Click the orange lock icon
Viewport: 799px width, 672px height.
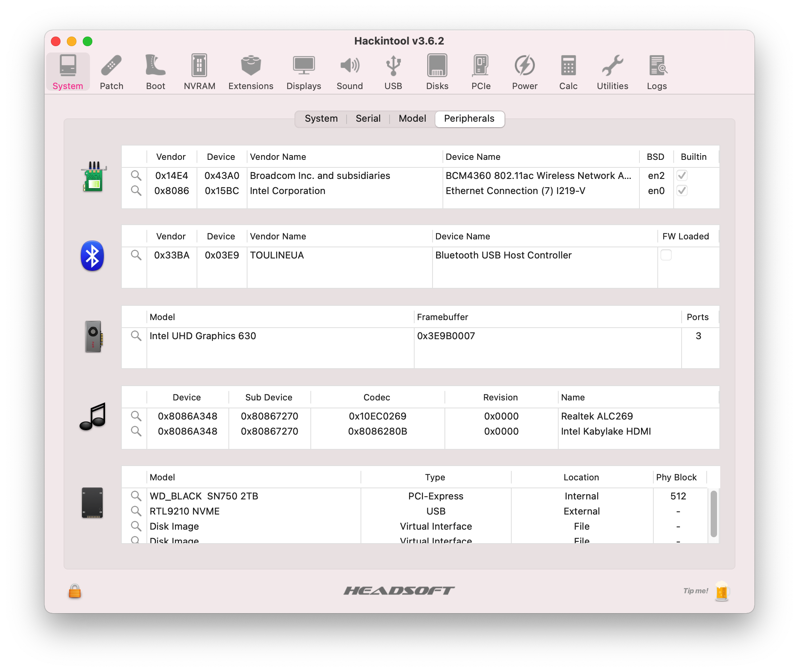click(x=75, y=591)
